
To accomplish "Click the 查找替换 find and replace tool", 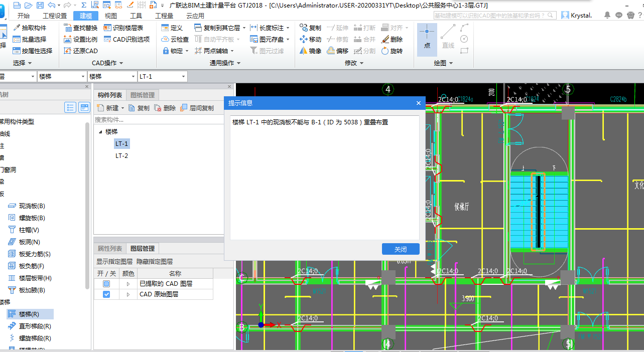I will (x=81, y=28).
